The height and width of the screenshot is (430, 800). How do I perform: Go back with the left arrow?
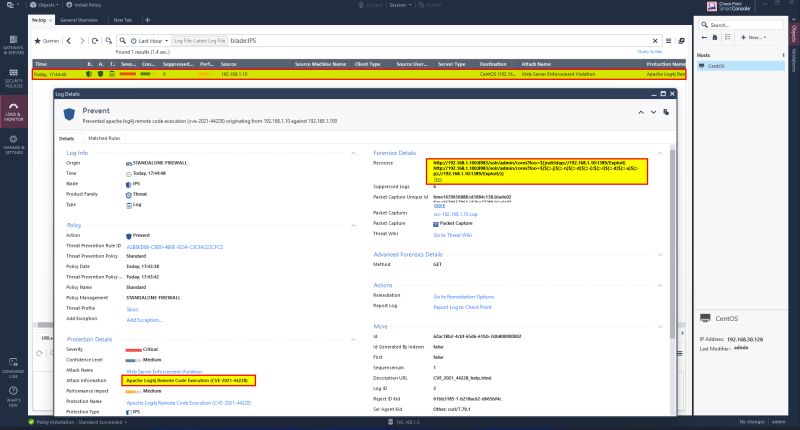point(69,41)
